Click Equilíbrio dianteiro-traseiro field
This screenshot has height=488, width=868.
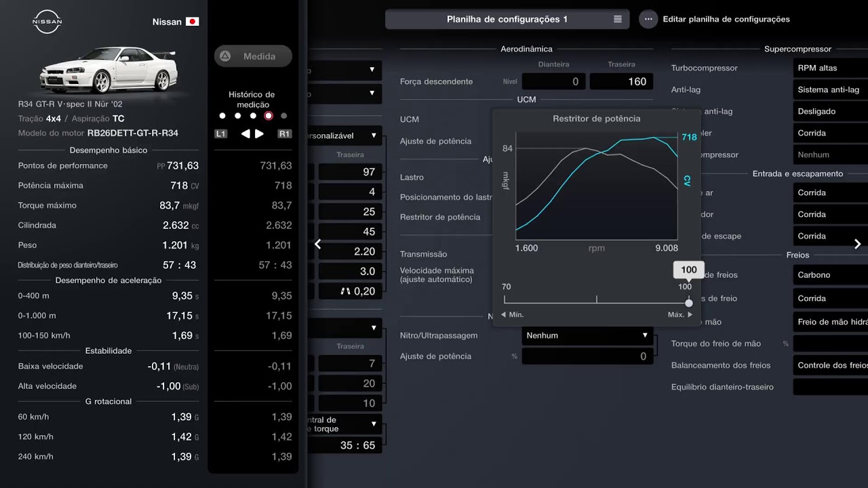coord(830,387)
